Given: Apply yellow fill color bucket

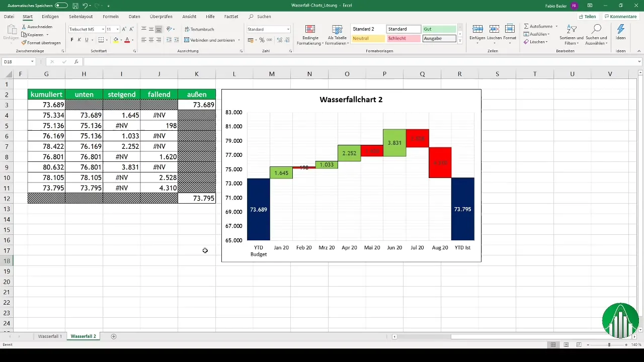Looking at the screenshot, I should pos(116,40).
